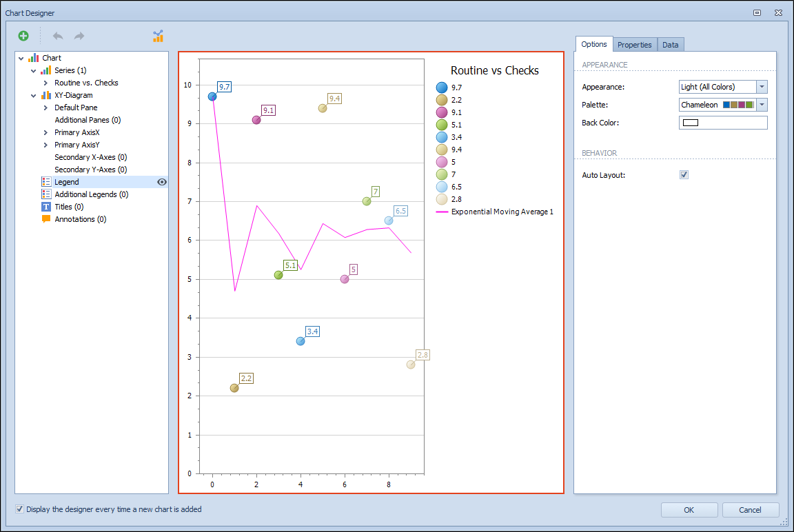The height and width of the screenshot is (532, 794).
Task: Uncheck the Auto Layout checkbox
Action: pyautogui.click(x=684, y=174)
